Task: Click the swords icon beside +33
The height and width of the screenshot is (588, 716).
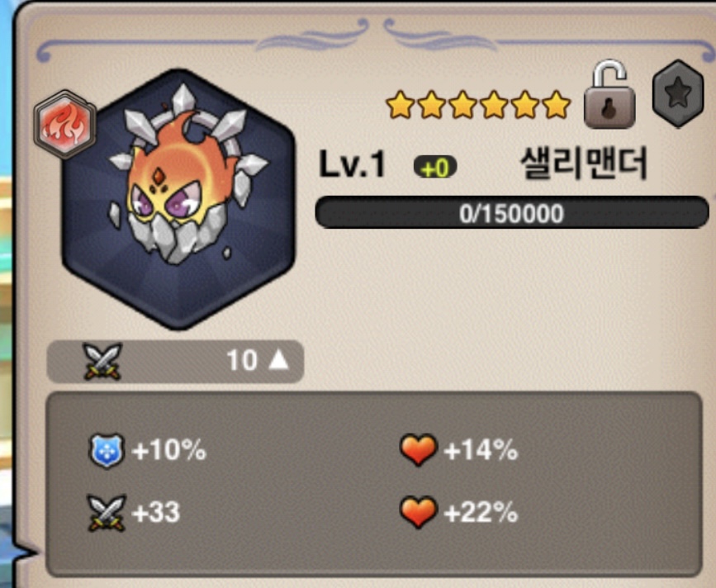Action: coord(107,513)
